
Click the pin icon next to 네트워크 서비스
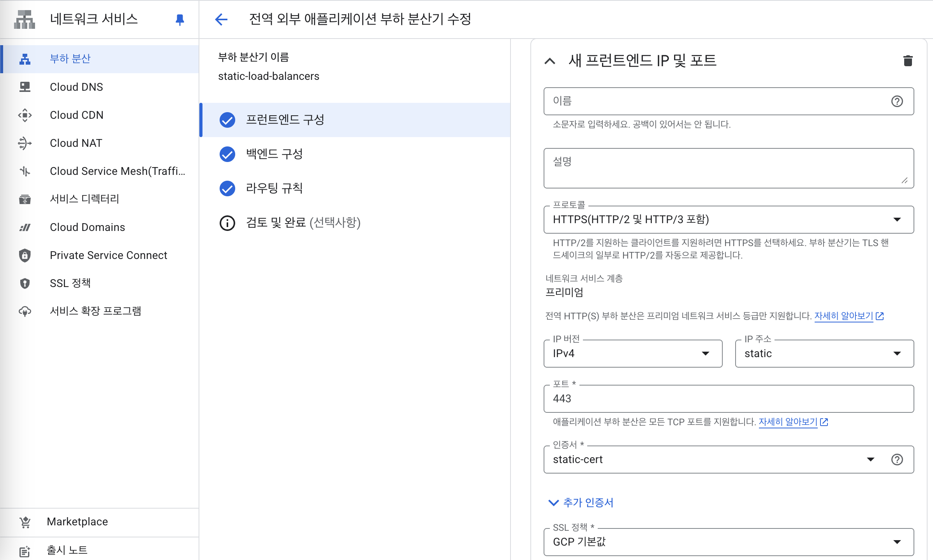click(180, 19)
